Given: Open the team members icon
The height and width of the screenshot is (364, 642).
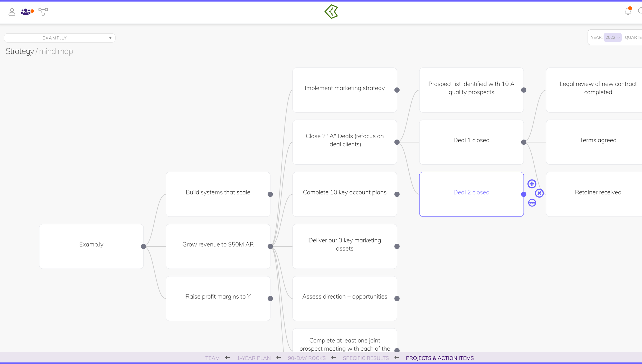Looking at the screenshot, I should point(26,12).
